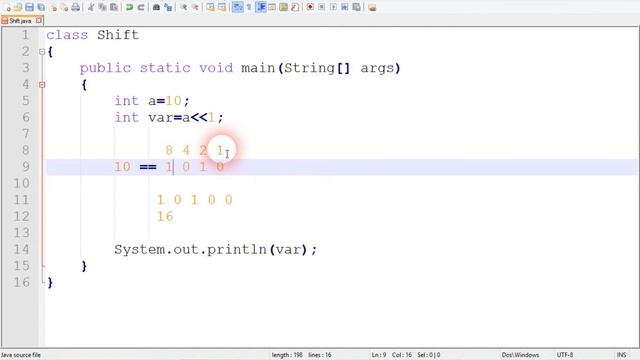This screenshot has width=640, height=360.
Task: Close the Shift.java tab using its X
Action: (x=39, y=20)
